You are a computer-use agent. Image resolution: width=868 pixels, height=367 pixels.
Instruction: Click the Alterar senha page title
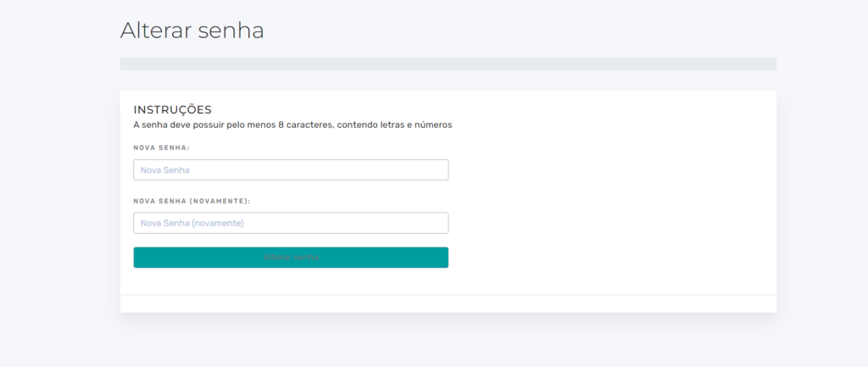pos(192,31)
